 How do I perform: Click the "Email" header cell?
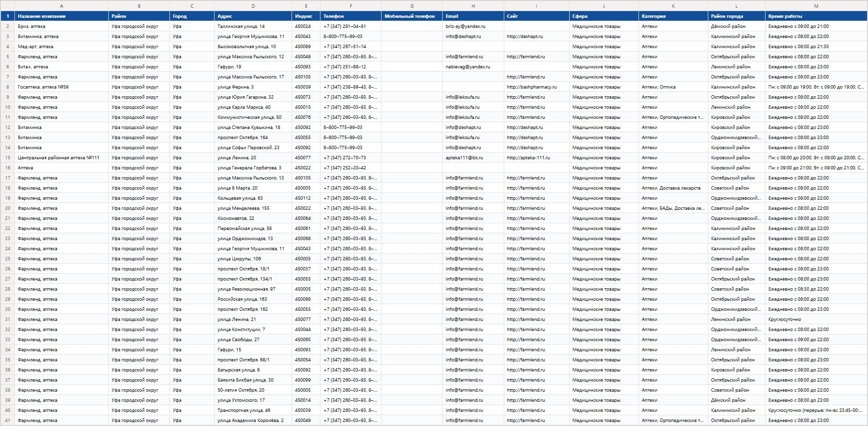[473, 16]
